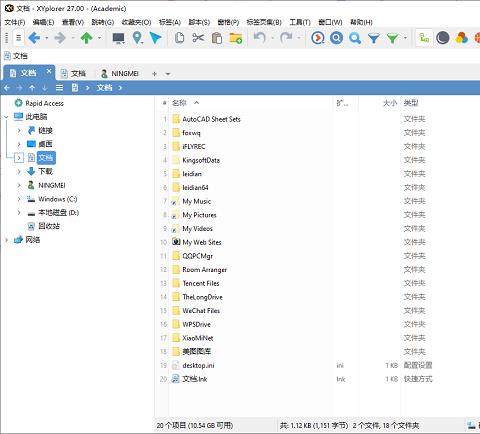This screenshot has width=480, height=434.
Task: Toggle the folder tree view icon
Action: [x=424, y=38]
